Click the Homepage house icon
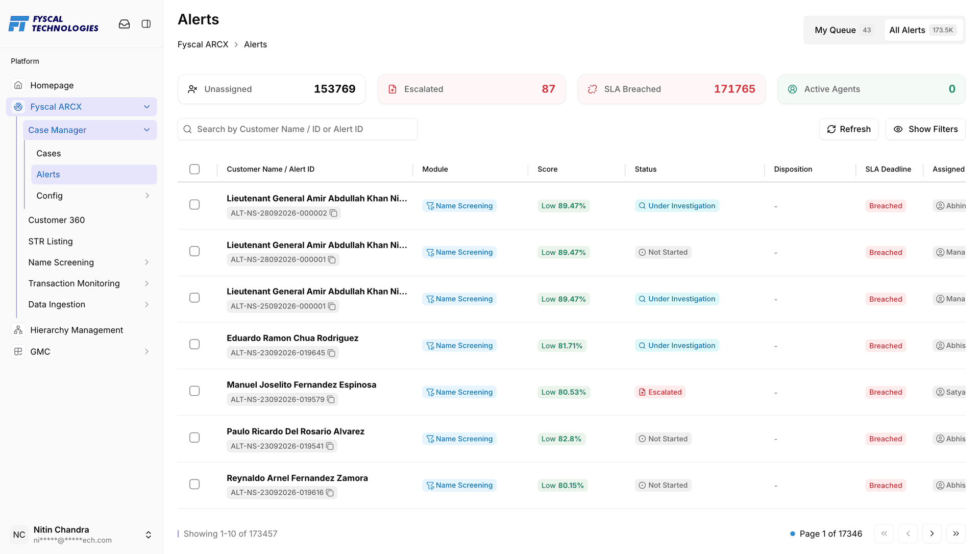Screen dimensions: 980x554 [18, 85]
